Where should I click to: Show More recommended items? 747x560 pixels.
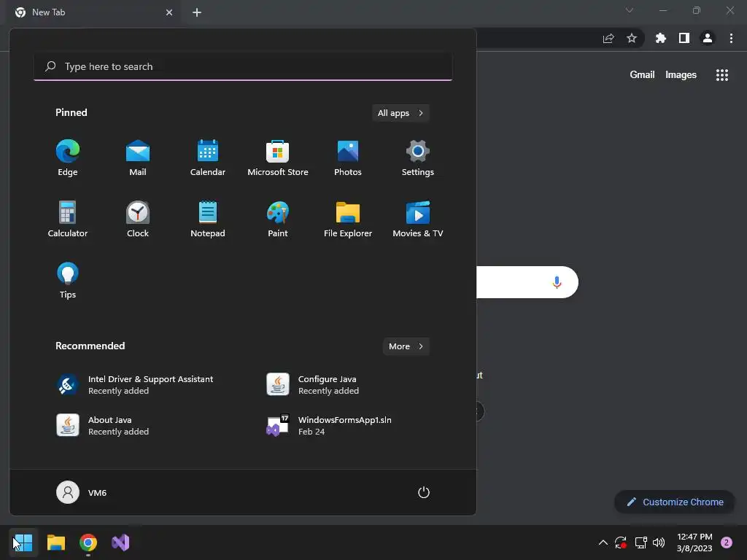tap(406, 346)
